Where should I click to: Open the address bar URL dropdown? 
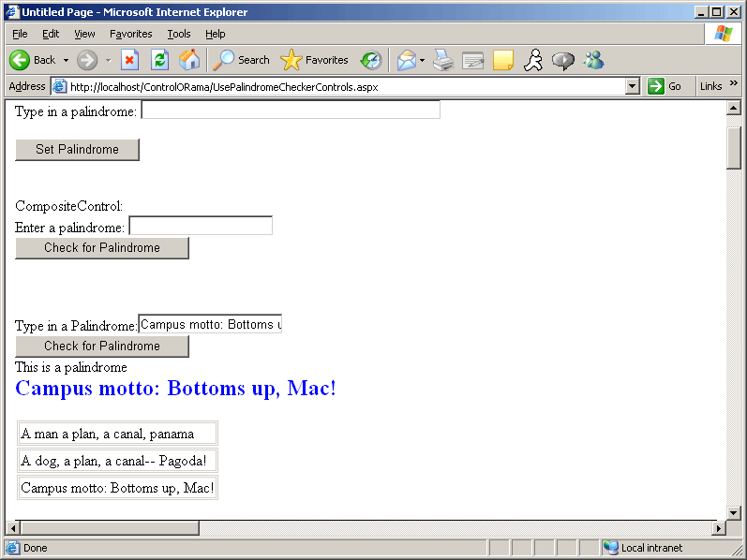632,86
